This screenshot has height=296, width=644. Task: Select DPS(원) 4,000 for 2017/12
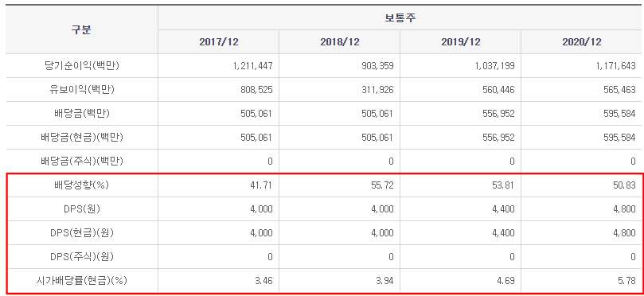tap(263, 209)
